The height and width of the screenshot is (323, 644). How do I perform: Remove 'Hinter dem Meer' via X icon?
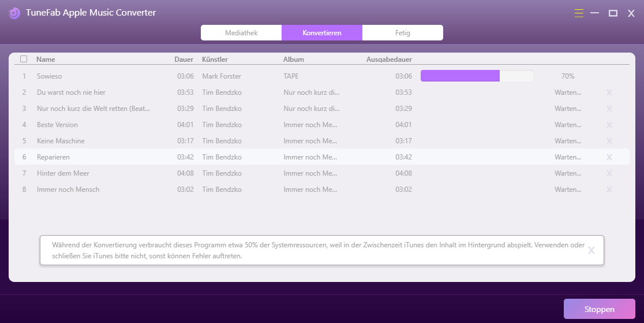coord(609,173)
